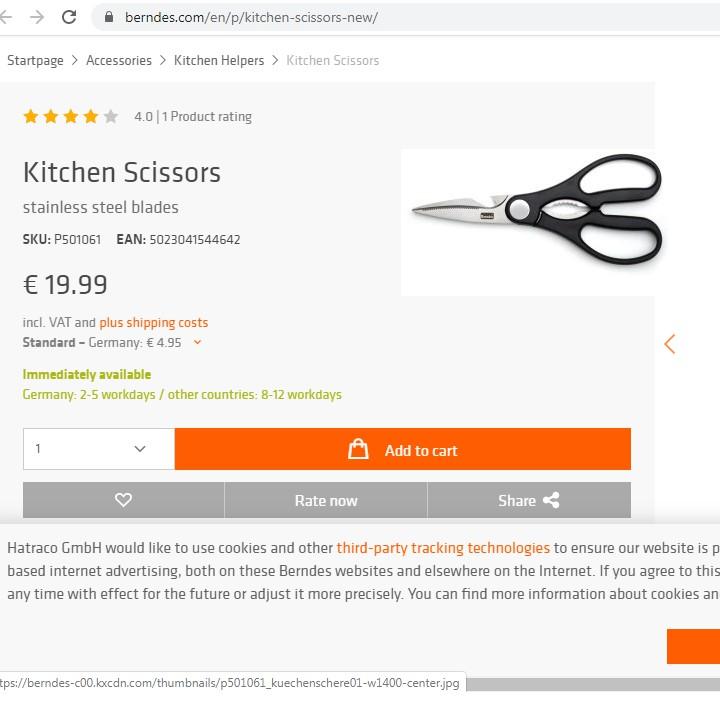
Task: Open the quantity dropdown
Action: [x=99, y=449]
